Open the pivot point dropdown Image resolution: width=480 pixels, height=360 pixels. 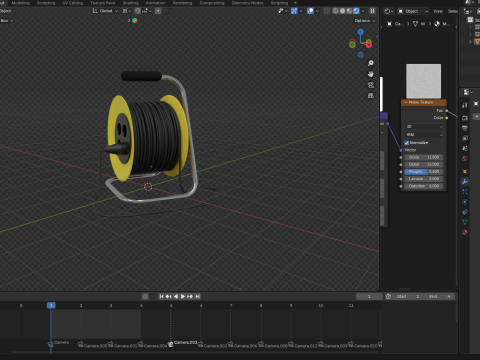[x=126, y=11]
